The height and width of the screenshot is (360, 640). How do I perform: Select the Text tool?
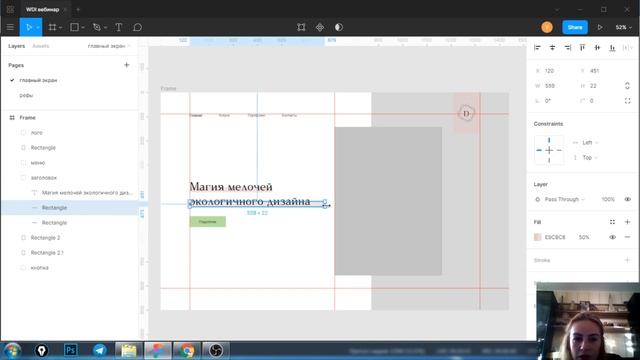(119, 27)
